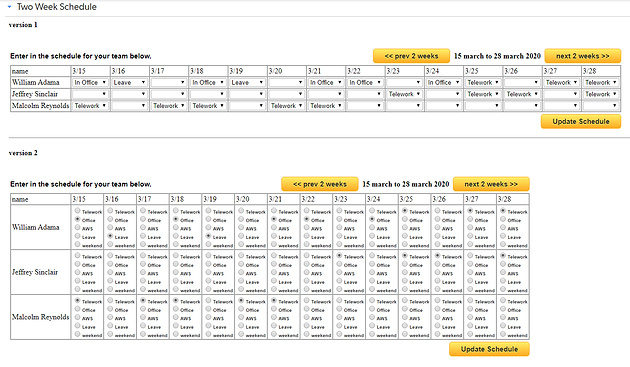Select Leave radio for Jeffrey Sinclair on 3/19
Viewport: 630px width, 367px height.
tap(209, 281)
